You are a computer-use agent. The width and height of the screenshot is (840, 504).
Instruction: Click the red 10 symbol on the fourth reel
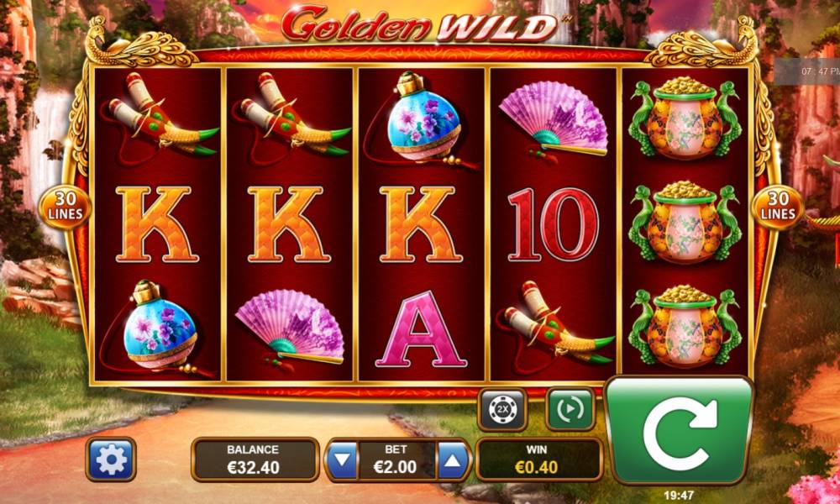point(553,224)
